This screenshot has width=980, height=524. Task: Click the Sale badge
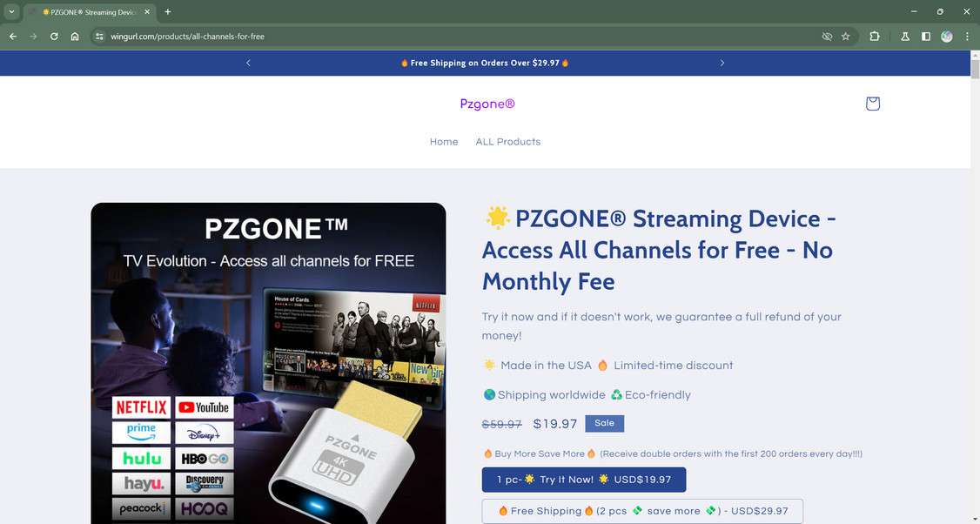(604, 423)
